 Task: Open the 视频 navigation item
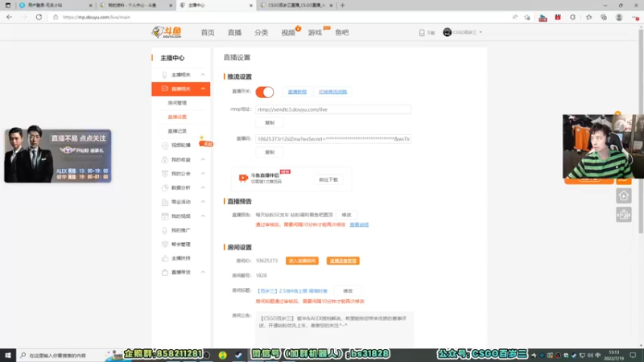pyautogui.click(x=288, y=32)
